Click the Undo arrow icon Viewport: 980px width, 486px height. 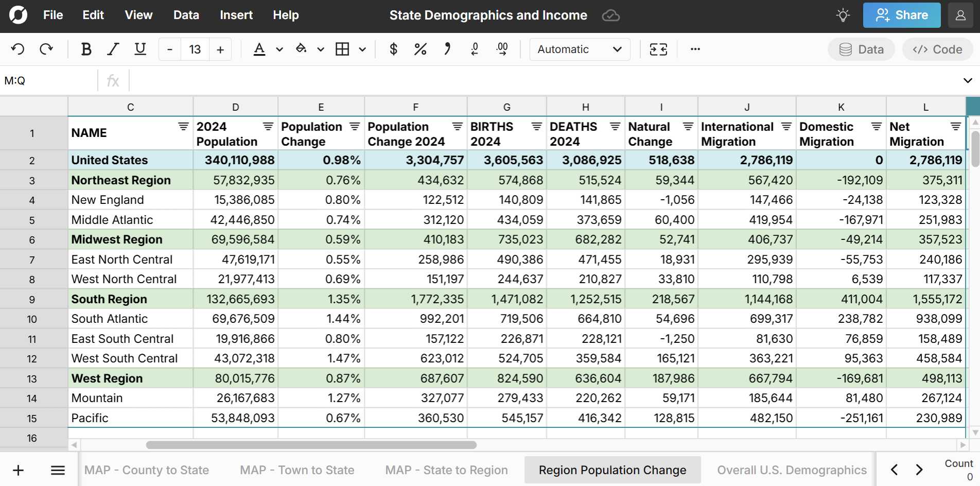pos(18,49)
